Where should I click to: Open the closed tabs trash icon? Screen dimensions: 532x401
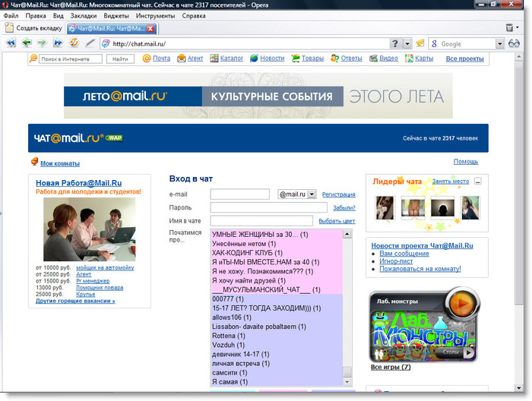pyautogui.click(x=510, y=28)
